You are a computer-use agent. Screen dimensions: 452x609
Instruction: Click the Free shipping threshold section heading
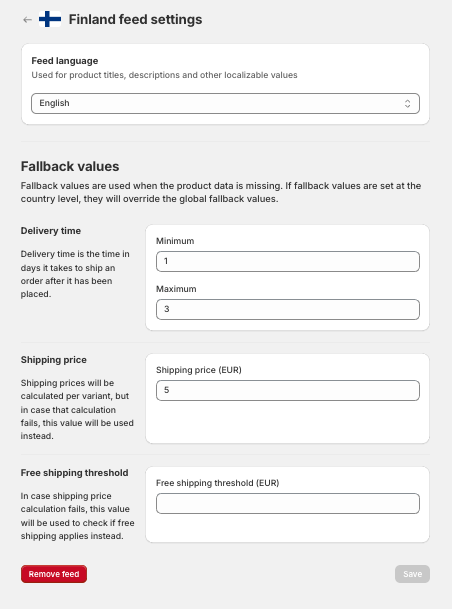(75, 473)
